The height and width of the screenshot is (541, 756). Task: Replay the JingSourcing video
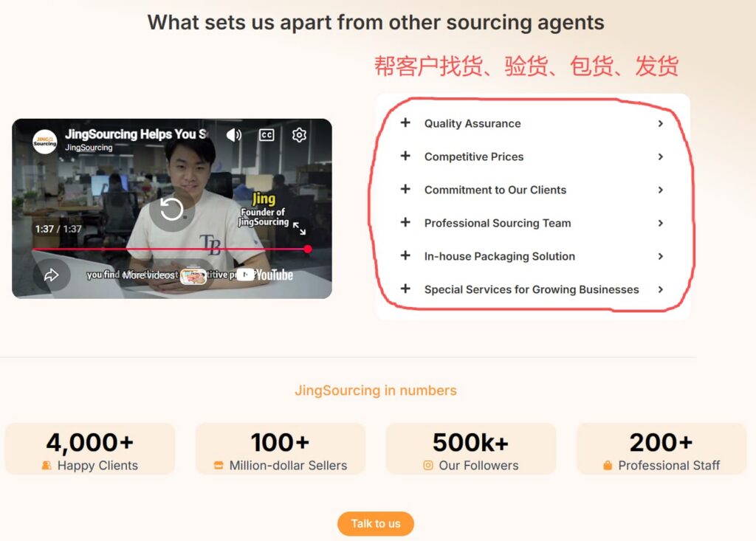coord(171,210)
